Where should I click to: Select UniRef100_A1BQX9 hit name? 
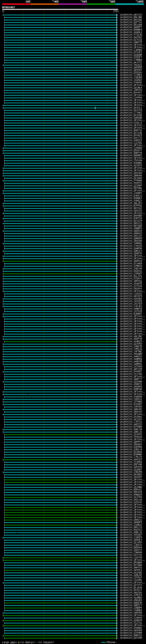(x=131, y=620)
